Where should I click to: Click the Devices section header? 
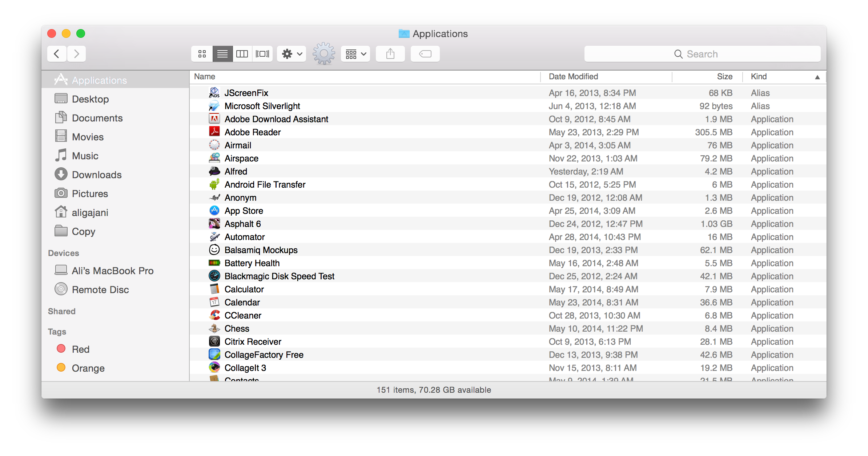[x=64, y=253]
